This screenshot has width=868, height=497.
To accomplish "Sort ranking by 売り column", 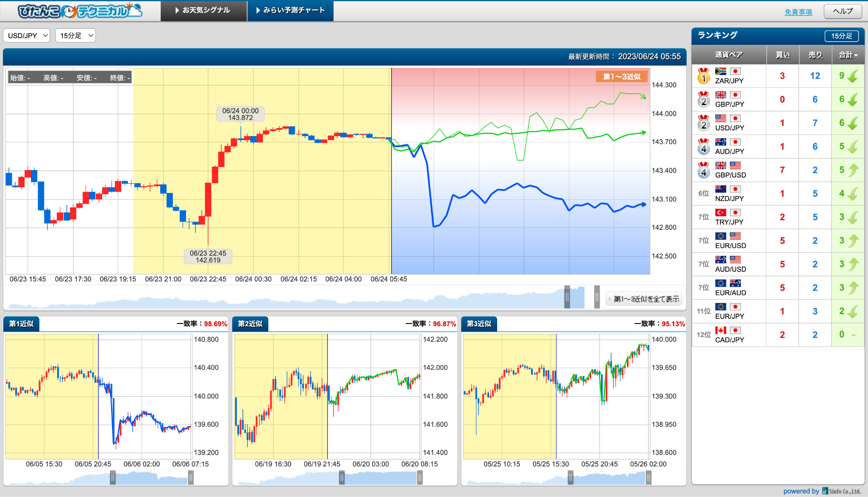I will pos(815,55).
